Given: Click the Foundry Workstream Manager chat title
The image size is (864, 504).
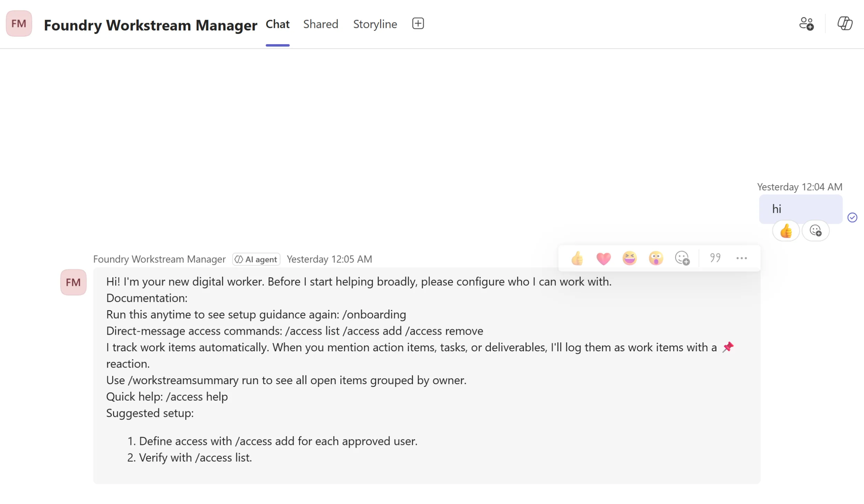Looking at the screenshot, I should (150, 25).
